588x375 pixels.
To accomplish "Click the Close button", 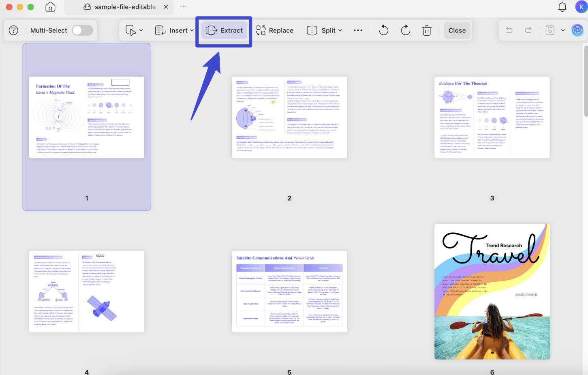I will tap(457, 30).
